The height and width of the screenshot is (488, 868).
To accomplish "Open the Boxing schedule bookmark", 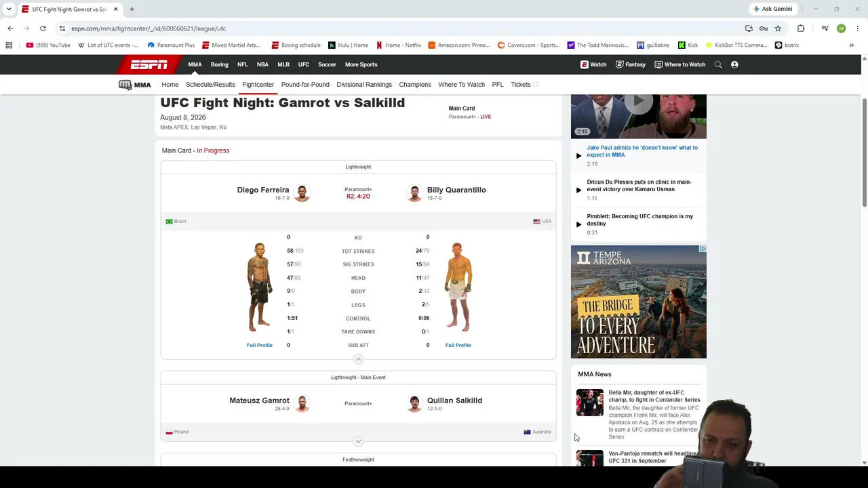I will coord(296,45).
